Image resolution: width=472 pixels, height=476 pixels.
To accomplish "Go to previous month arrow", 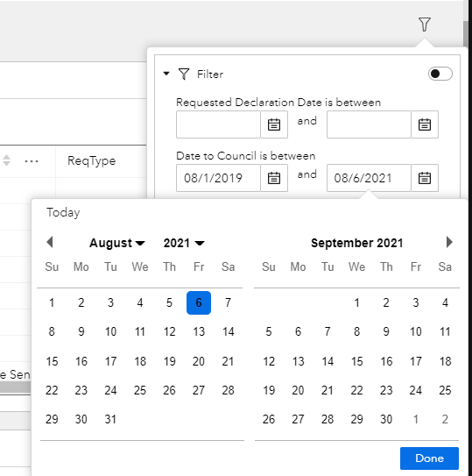I will [50, 242].
